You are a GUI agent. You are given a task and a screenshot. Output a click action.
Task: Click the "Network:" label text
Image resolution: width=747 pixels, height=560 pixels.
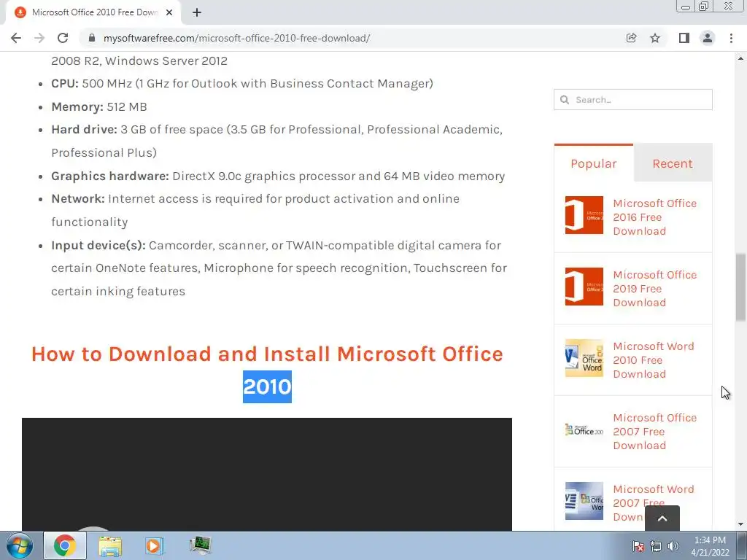78,198
